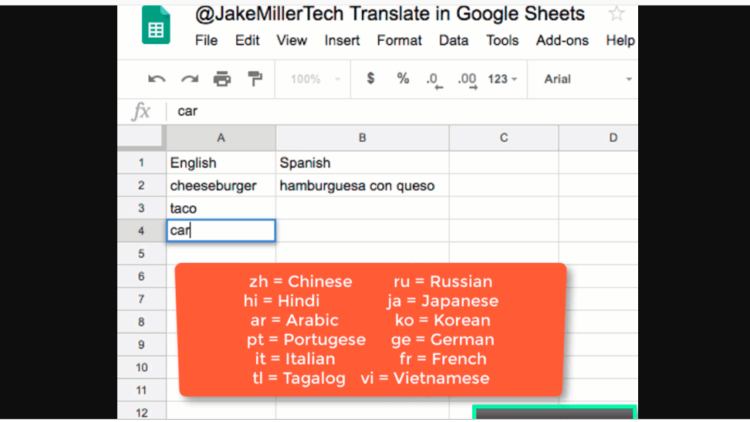Click the Redo arrow icon
The width and height of the screenshot is (750, 422).
pyautogui.click(x=189, y=79)
